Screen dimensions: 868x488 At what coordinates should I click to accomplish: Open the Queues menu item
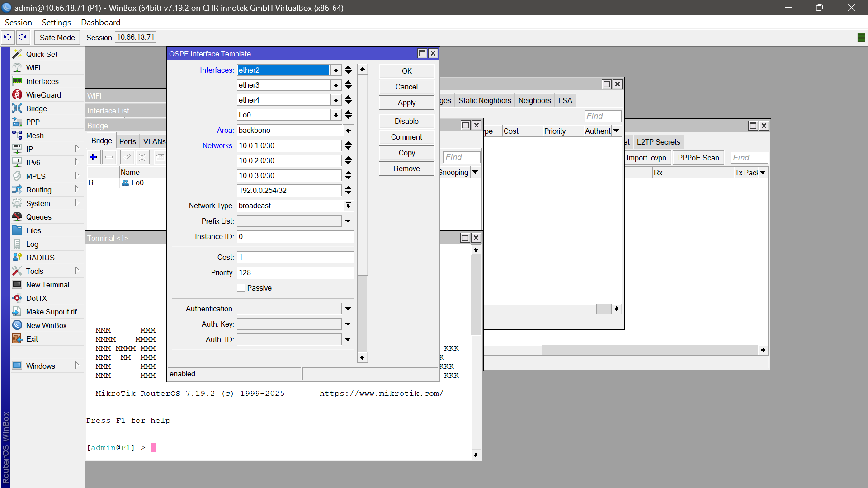38,217
